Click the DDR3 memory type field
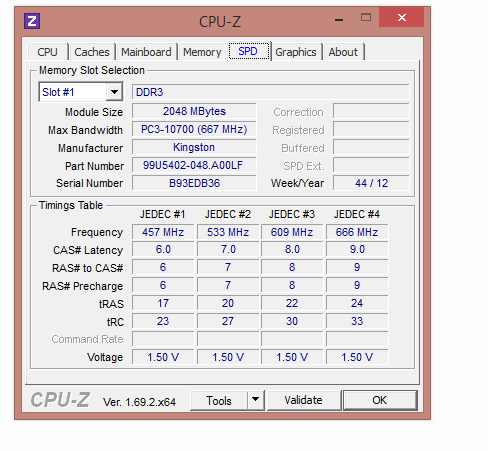Viewport: 488px width, 451px height. 270,92
